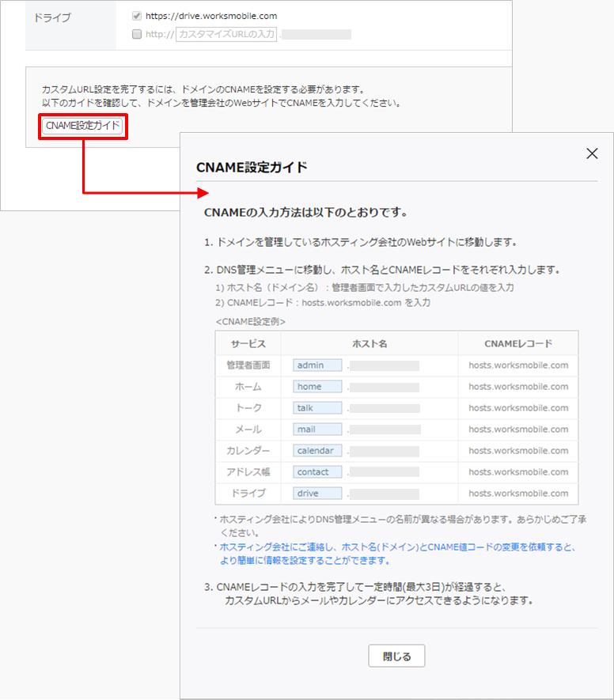Open the CNAME設定ガイド button
This screenshot has height=700, width=614.
pyautogui.click(x=83, y=126)
